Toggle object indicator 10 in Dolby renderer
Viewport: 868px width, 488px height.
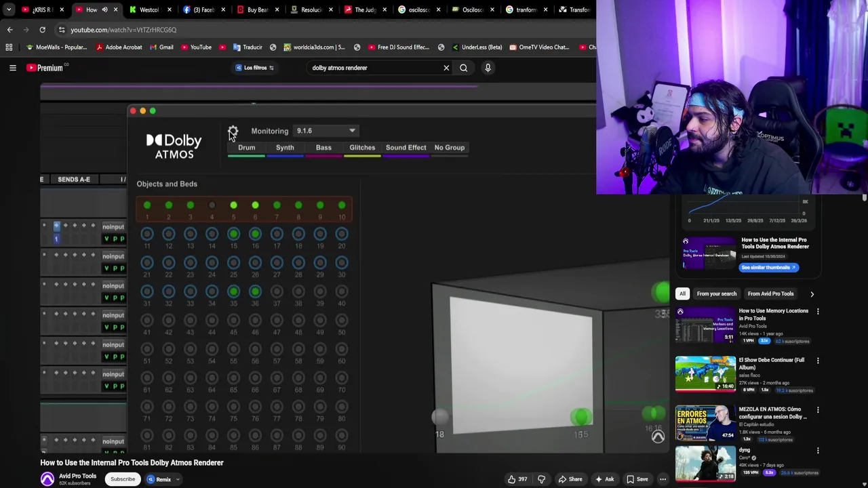342,205
